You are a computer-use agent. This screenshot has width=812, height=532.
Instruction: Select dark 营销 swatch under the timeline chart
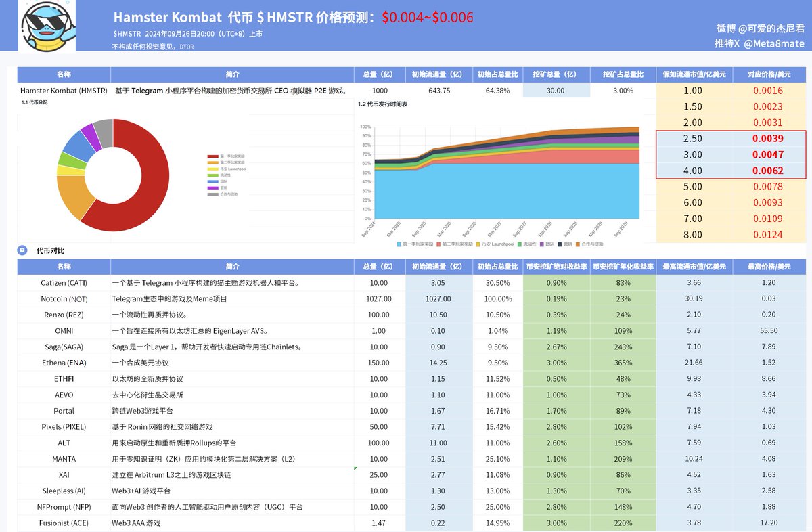pyautogui.click(x=560, y=244)
